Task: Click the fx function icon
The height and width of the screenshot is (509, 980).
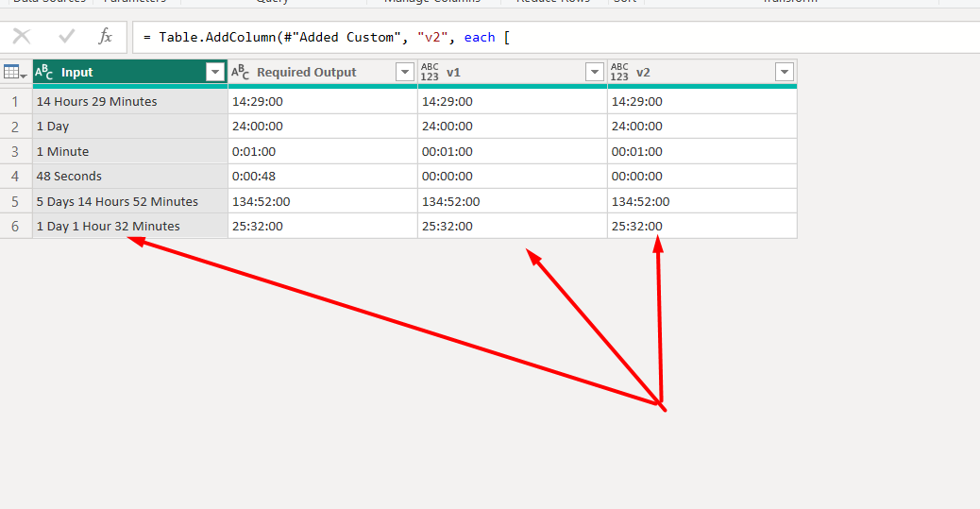Action: pyautogui.click(x=105, y=37)
